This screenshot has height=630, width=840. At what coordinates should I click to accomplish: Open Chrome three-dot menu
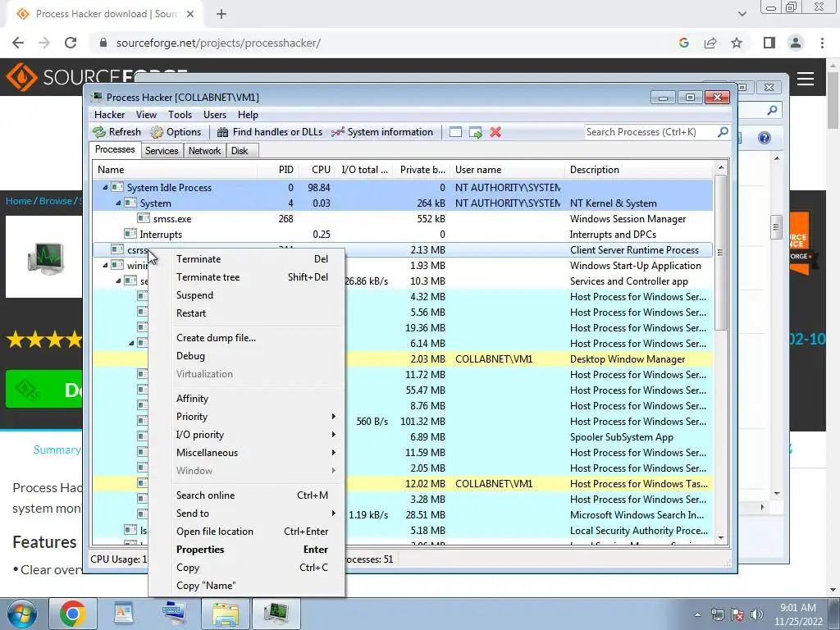click(822, 43)
